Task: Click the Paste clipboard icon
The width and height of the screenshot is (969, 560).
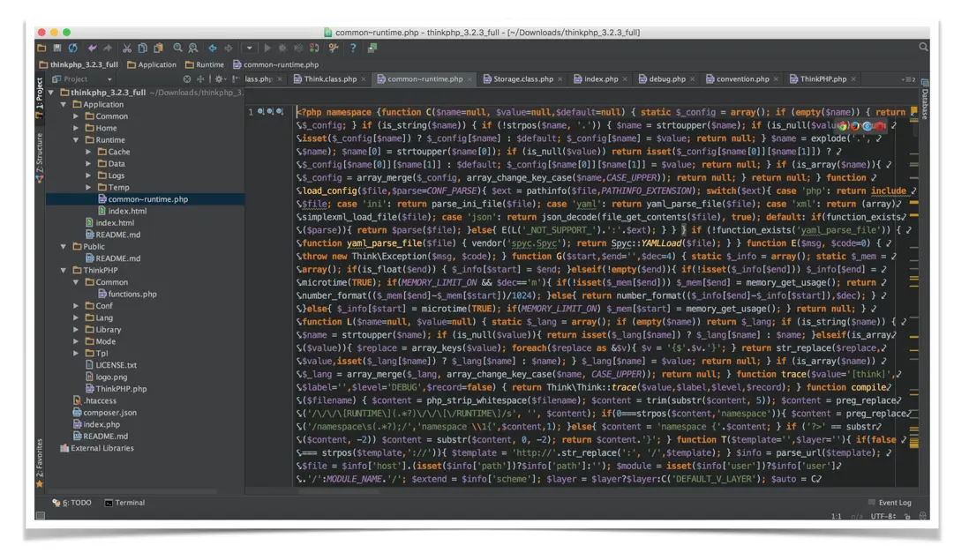Action: (x=158, y=49)
